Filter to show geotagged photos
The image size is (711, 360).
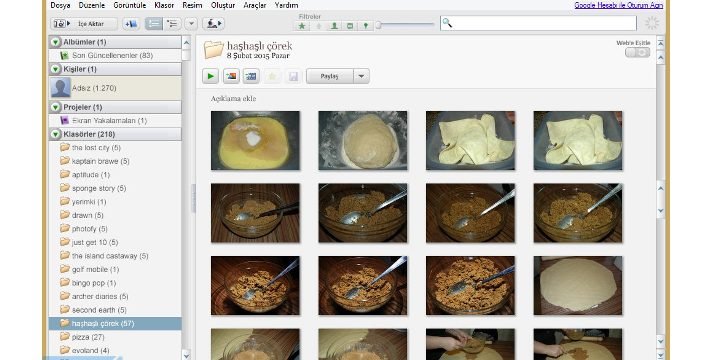tap(365, 26)
